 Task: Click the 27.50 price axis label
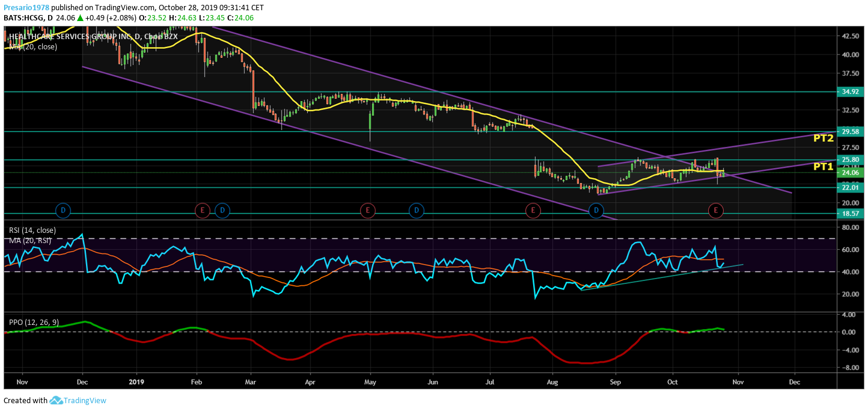click(x=850, y=148)
